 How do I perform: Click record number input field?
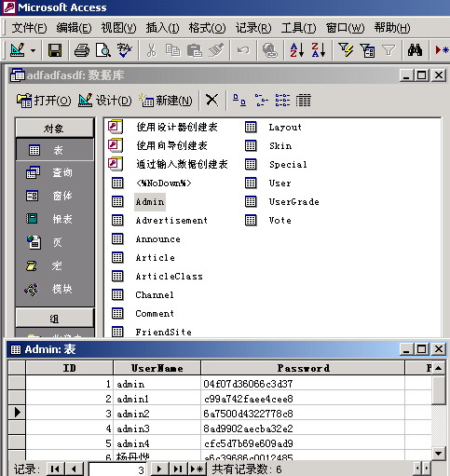point(117,469)
